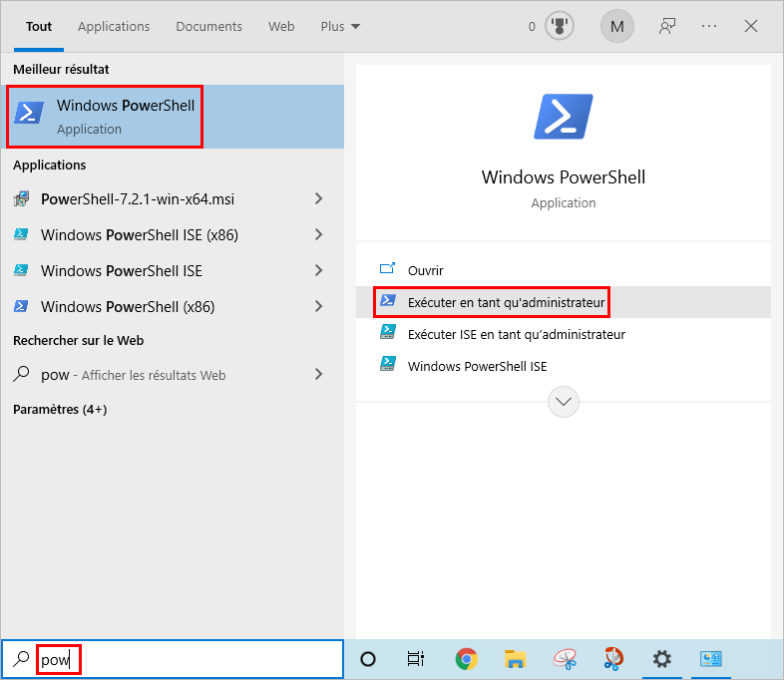This screenshot has width=784, height=680.
Task: Expand Windows PowerShell (x86) arrow
Action: (319, 306)
